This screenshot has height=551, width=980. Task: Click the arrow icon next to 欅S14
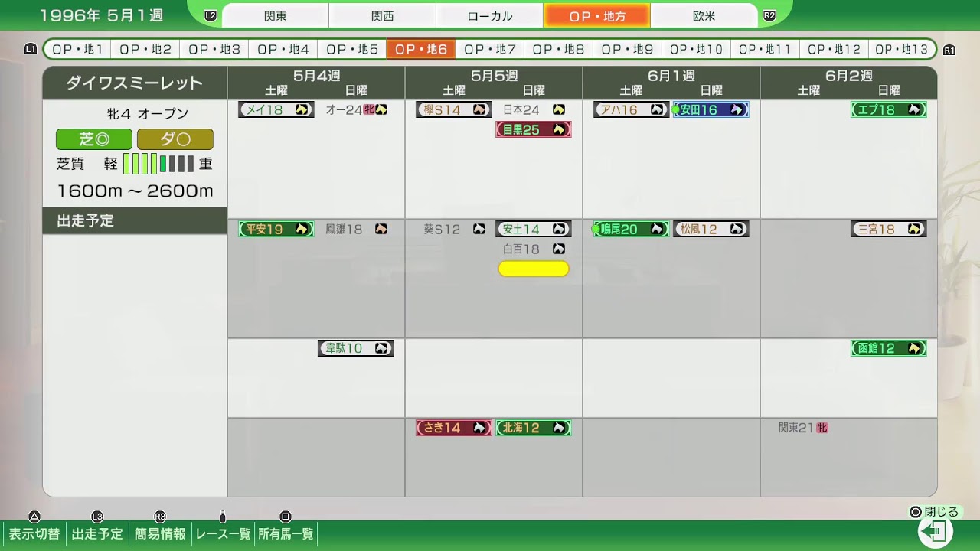click(x=479, y=109)
